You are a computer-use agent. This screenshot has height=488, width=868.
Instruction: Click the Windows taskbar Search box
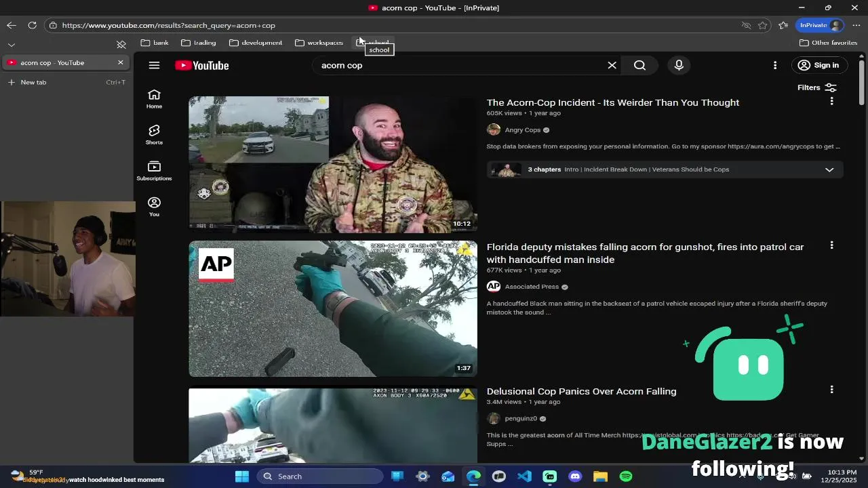tap(320, 476)
